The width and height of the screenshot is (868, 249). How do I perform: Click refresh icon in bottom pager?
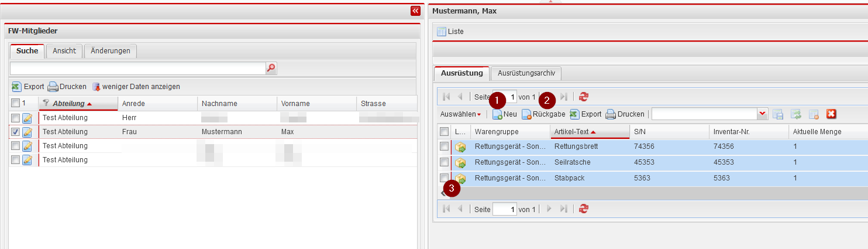point(583,209)
